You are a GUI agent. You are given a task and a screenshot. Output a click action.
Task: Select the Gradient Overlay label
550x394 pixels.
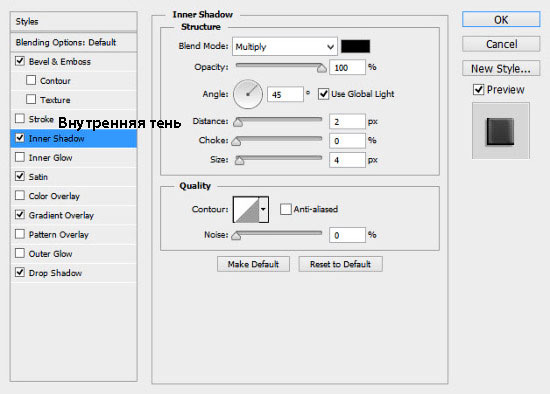61,215
